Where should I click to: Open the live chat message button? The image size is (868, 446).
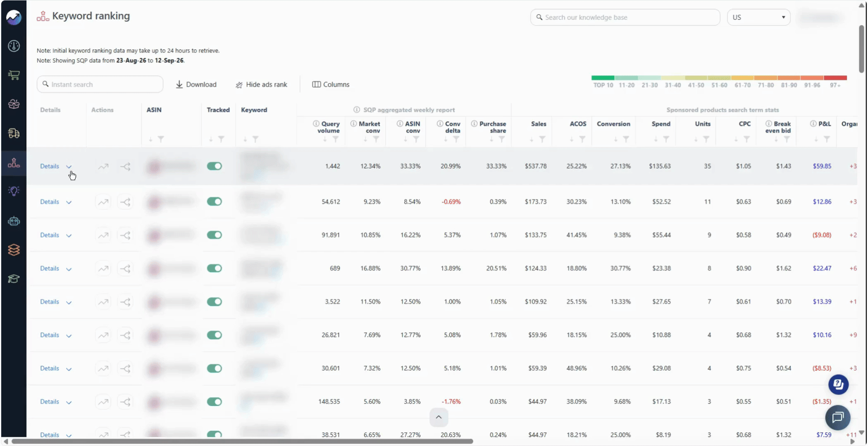838,418
